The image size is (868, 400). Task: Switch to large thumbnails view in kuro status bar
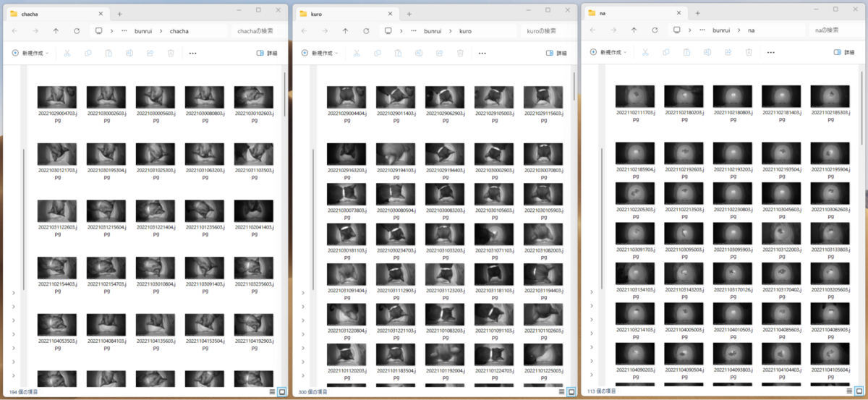click(571, 391)
